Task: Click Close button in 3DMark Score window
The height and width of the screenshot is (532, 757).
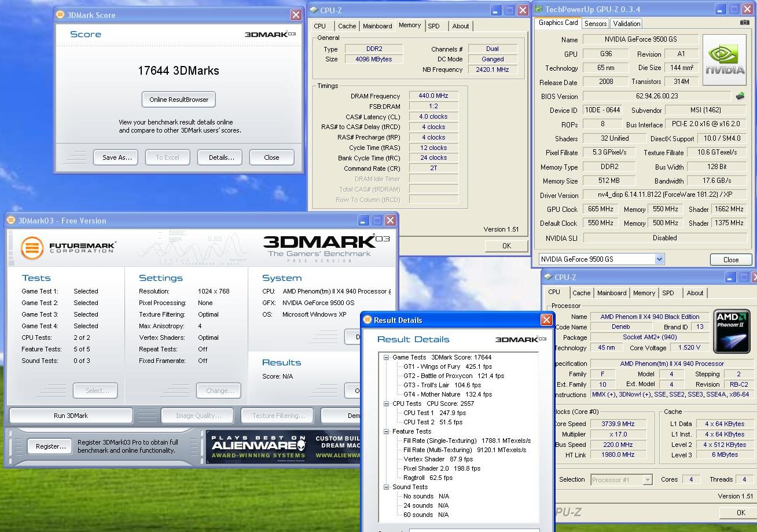Action: pos(271,157)
